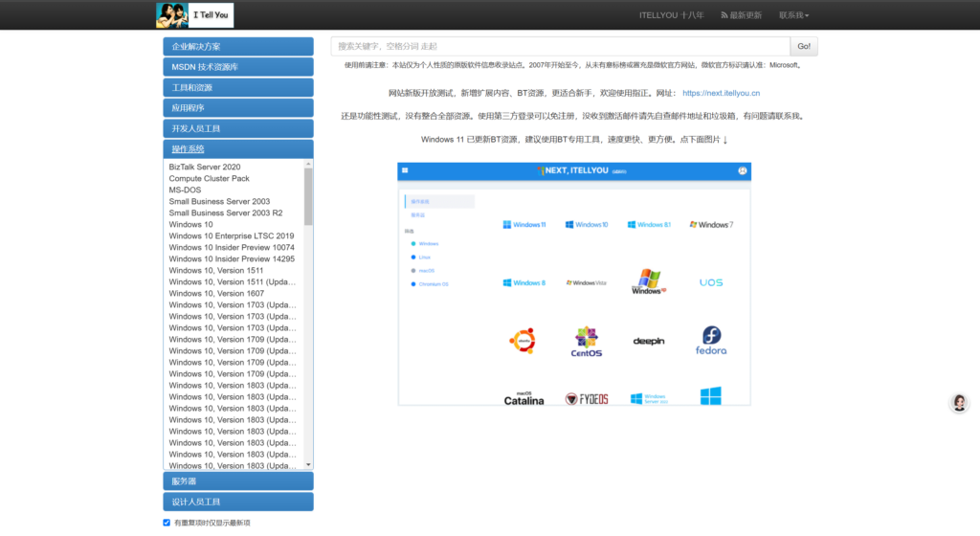Click the macOS Catalina logo in preview image
This screenshot has height=536, width=980.
coord(523,398)
